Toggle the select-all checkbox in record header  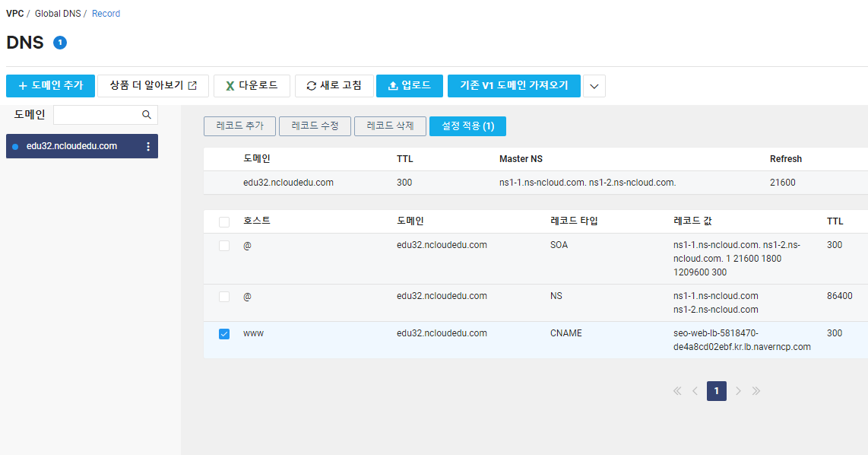[224, 222]
